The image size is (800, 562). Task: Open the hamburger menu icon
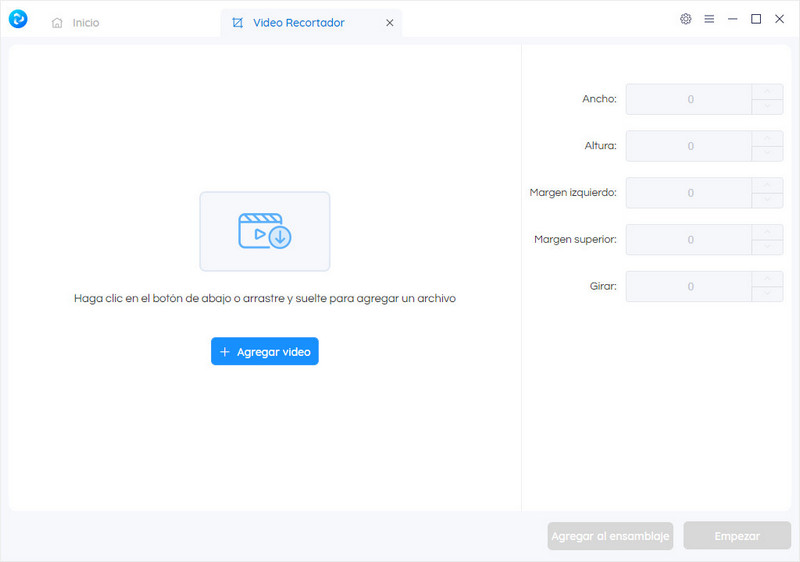coord(709,19)
